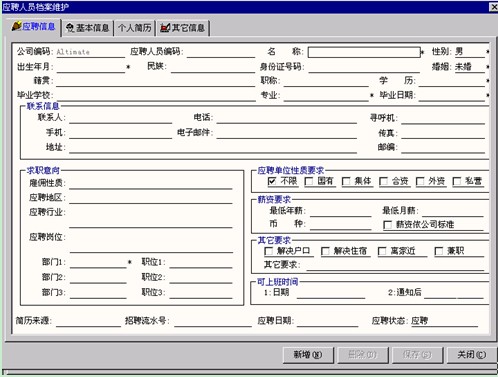Open the 个人简历 tab
Image resolution: width=498 pixels, height=377 pixels.
click(135, 28)
